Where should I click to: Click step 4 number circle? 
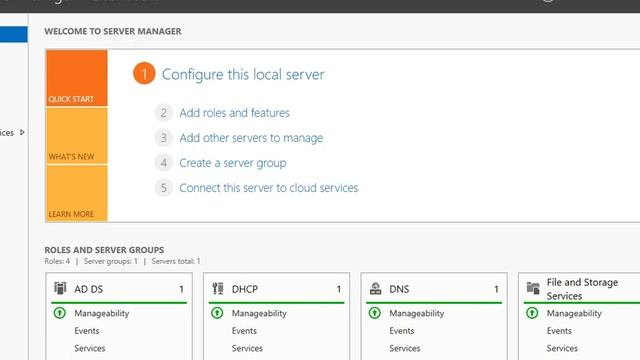point(163,163)
